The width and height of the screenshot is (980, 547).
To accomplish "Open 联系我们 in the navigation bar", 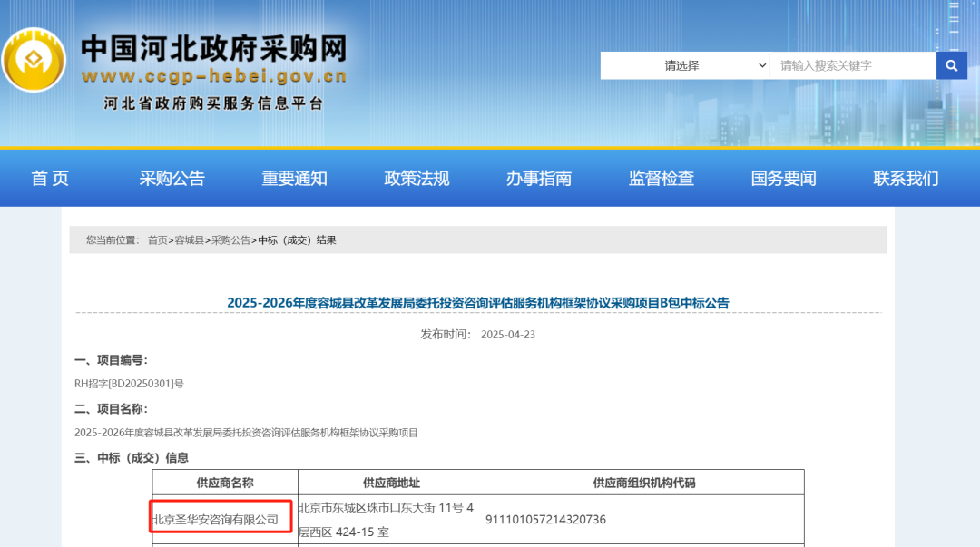I will tap(906, 178).
